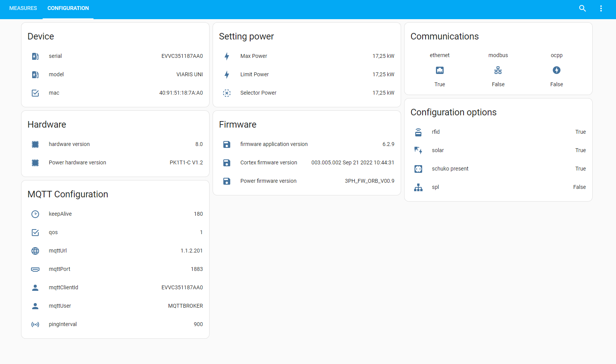
Task: Click the solar value True
Action: point(581,150)
